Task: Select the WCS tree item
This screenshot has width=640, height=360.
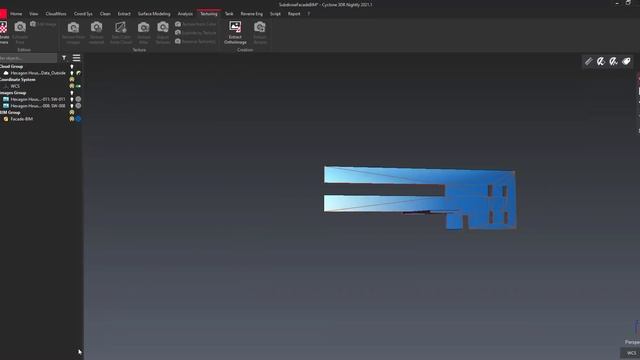Action: click(15, 86)
